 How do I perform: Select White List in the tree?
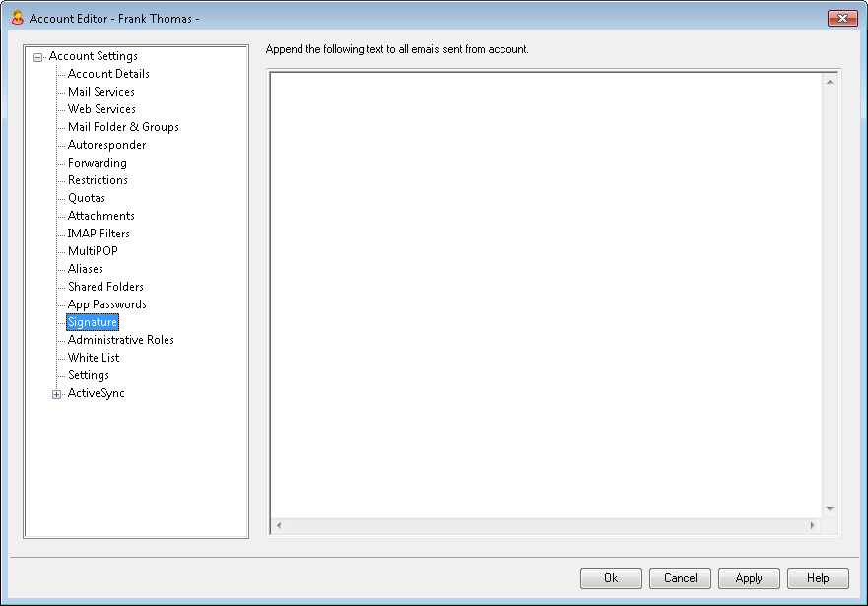[x=94, y=358]
